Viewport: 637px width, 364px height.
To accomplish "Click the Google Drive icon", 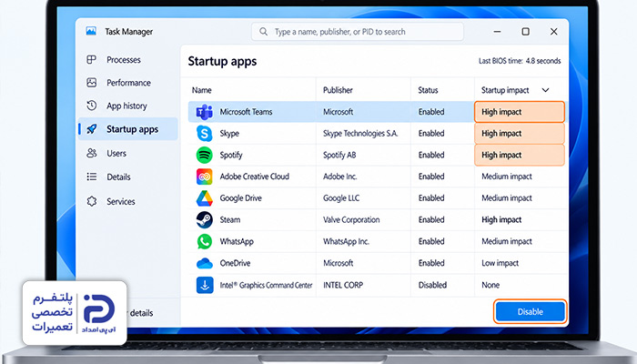I will (x=205, y=197).
